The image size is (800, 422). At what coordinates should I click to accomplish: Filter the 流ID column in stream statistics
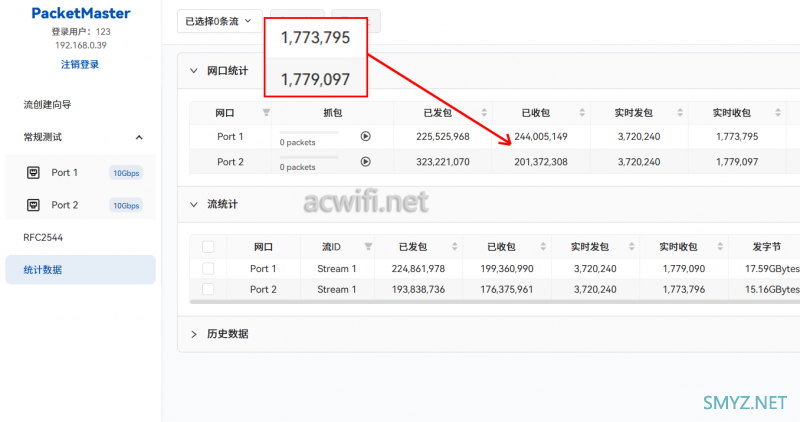(x=368, y=247)
